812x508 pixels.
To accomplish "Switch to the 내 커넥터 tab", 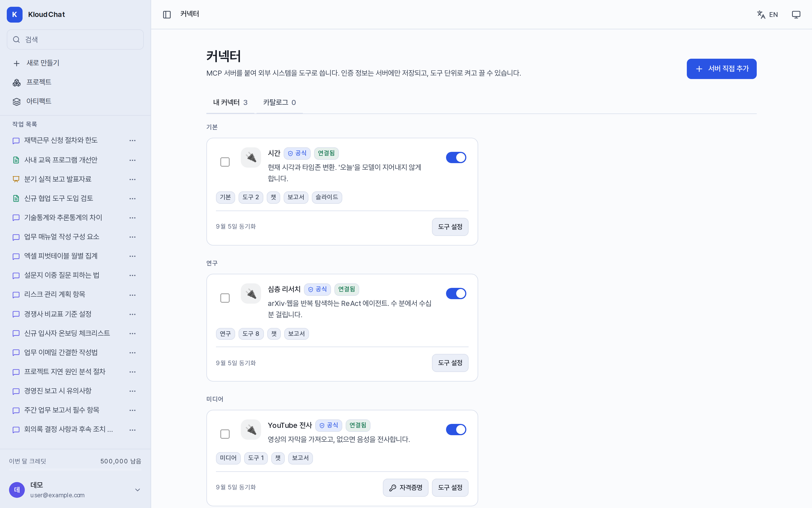I will coord(230,102).
